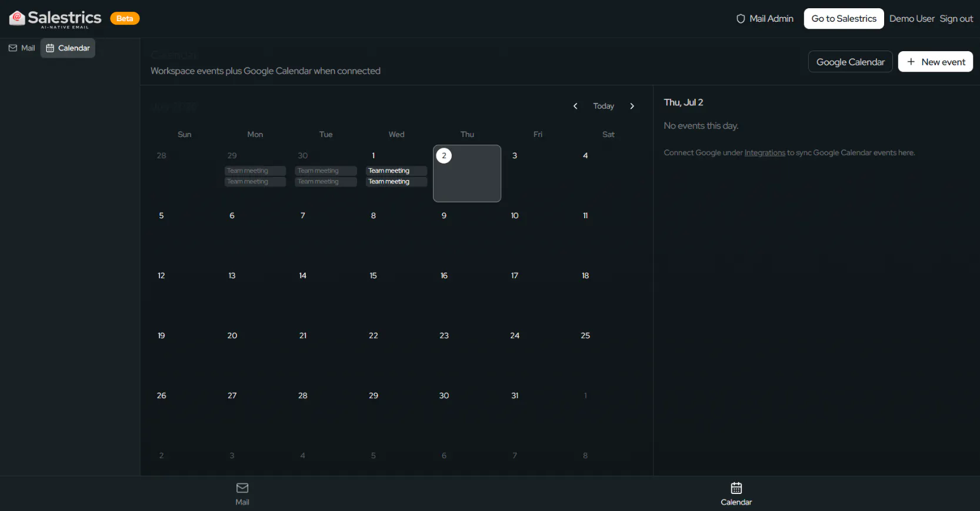
Task: Select the Calendar tab in sidebar
Action: pos(68,48)
